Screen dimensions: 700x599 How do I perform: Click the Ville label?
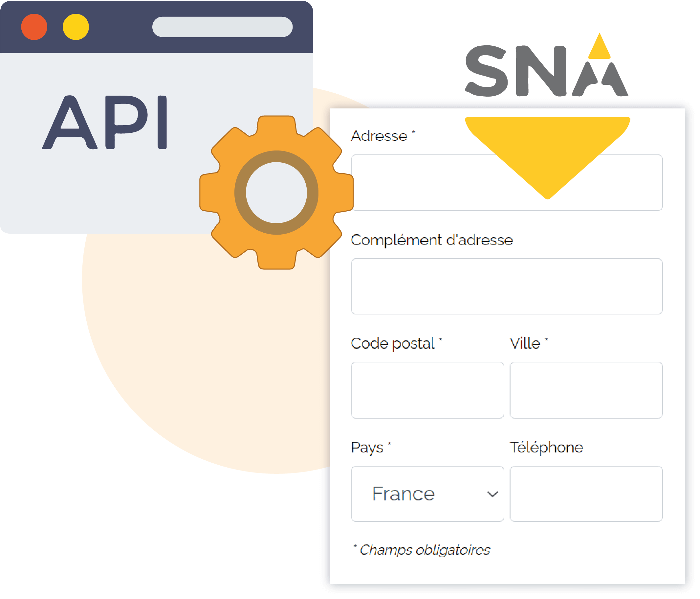click(x=529, y=343)
